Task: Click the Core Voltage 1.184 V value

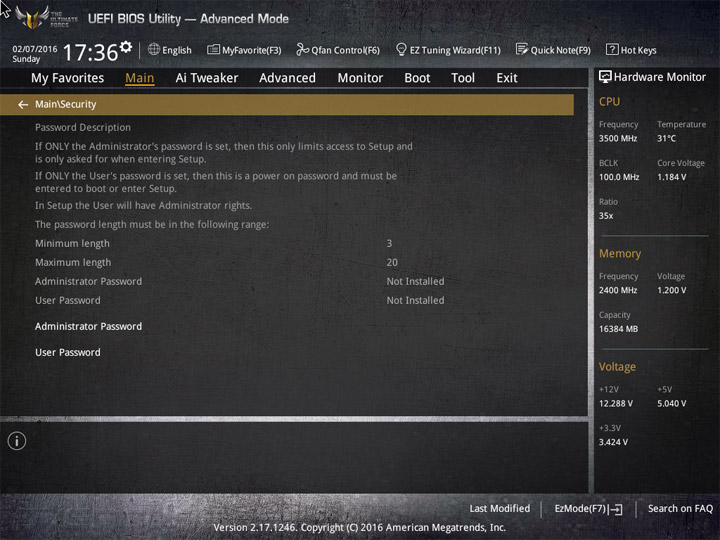Action: [671, 177]
